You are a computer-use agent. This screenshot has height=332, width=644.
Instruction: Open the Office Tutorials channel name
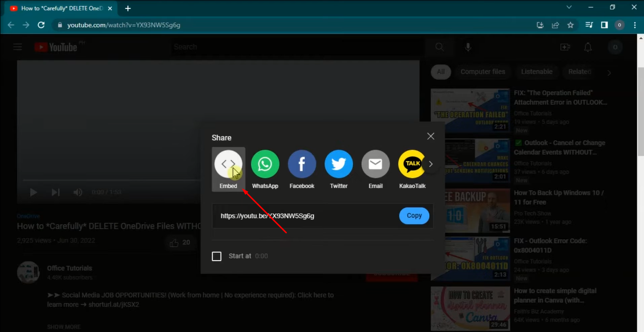(x=69, y=268)
